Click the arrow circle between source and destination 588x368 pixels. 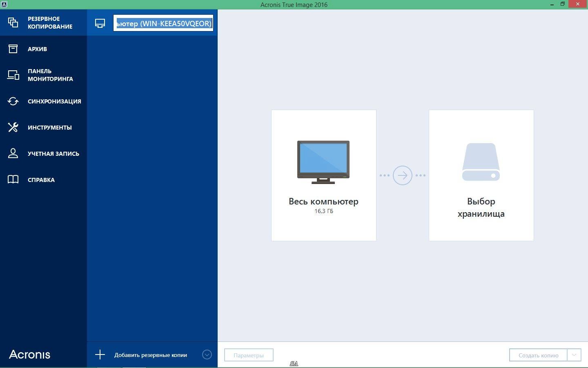[403, 175]
